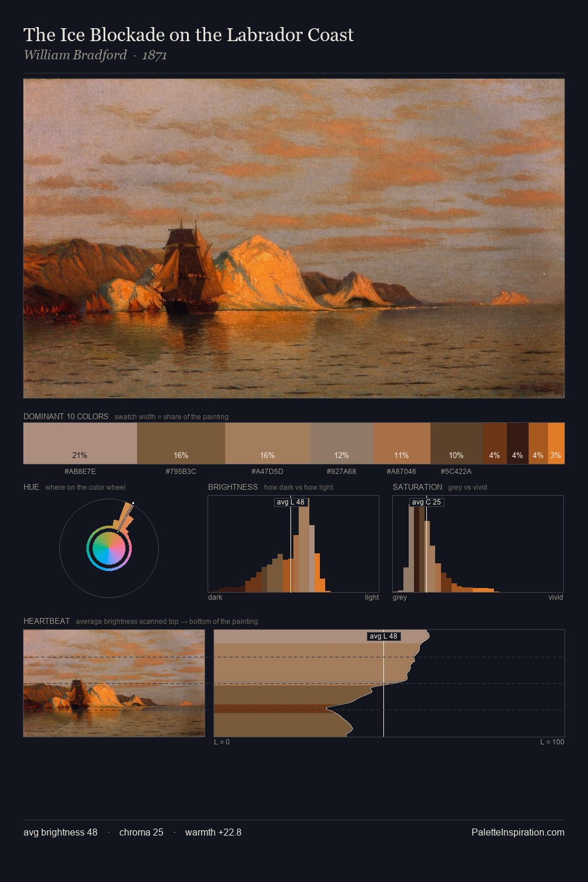Click the 'avg brightness 48' footer stat
Screen dimensions: 588x882
click(61, 832)
